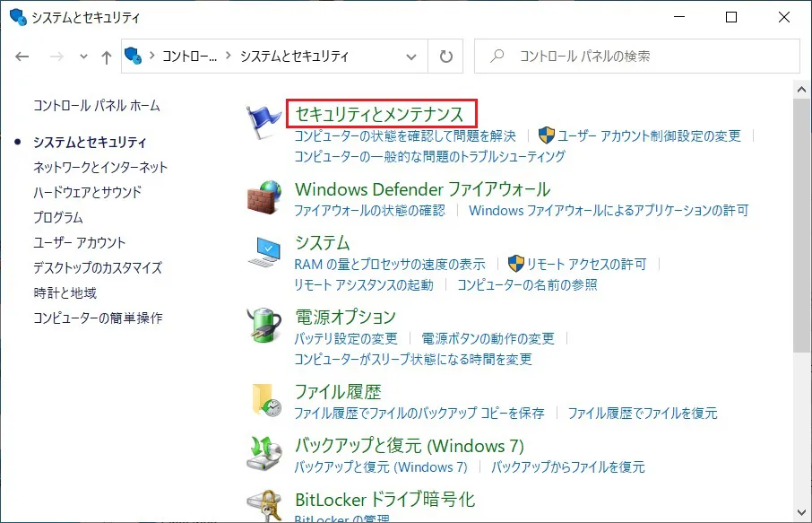The image size is (812, 523).
Task: Click the battery icon for 電源オプション
Action: tap(264, 325)
